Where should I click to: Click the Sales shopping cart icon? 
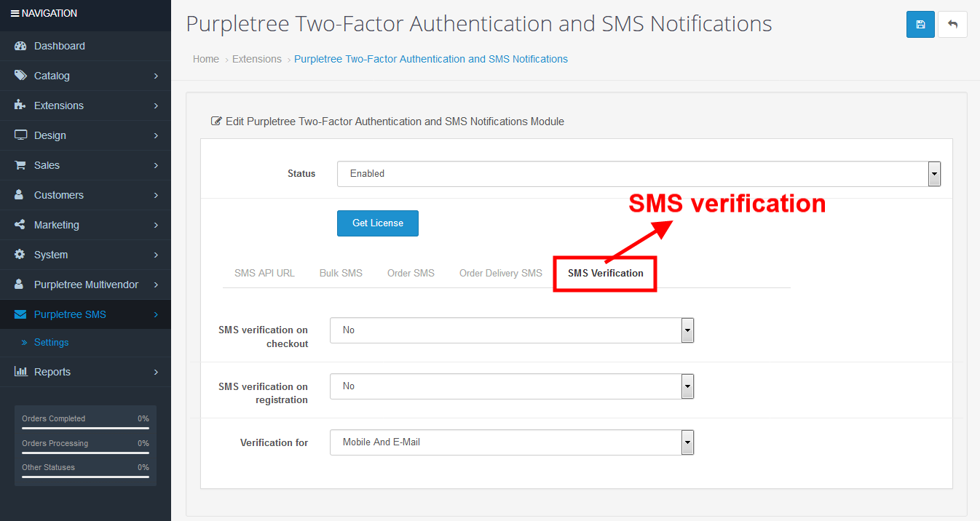click(20, 165)
